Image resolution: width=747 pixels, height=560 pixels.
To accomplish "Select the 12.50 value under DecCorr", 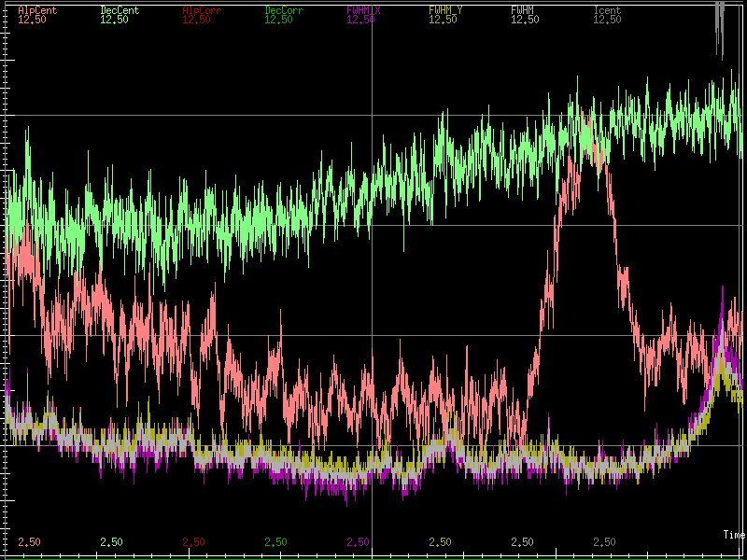I will tap(278, 20).
